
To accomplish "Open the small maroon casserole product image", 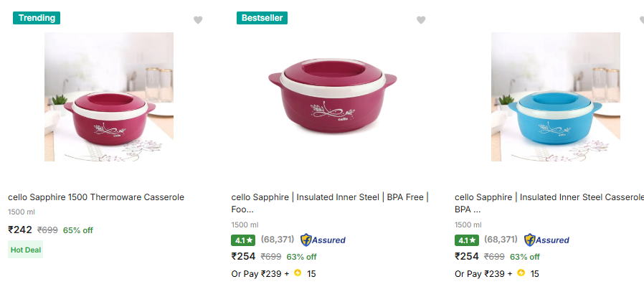I will click(109, 97).
